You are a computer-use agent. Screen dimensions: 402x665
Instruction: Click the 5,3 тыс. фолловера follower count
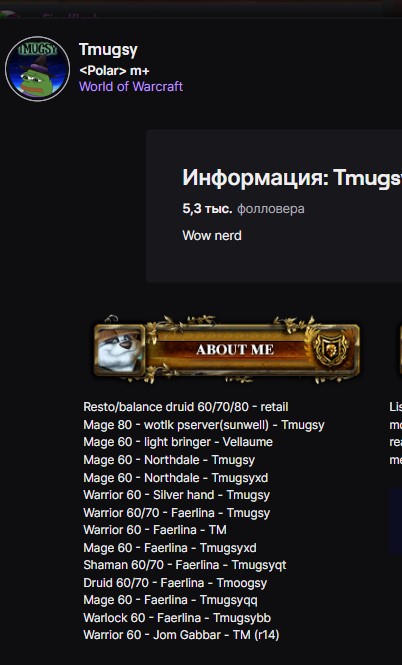click(243, 209)
